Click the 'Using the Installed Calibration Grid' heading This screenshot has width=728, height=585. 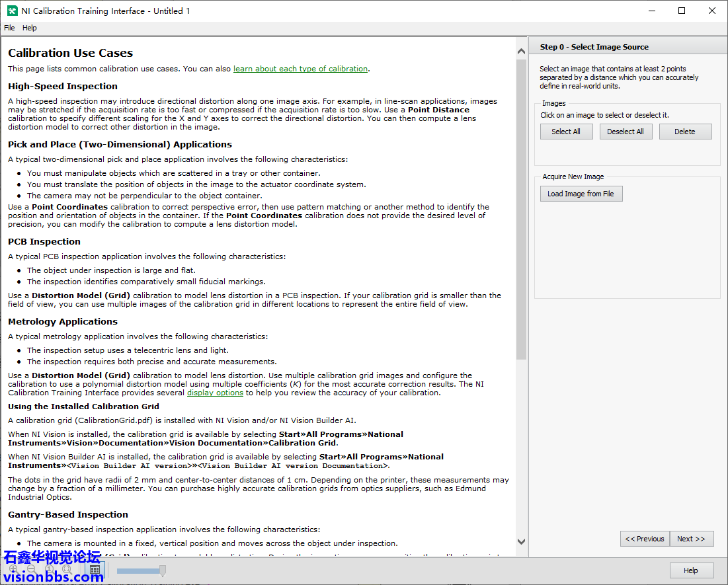83,407
